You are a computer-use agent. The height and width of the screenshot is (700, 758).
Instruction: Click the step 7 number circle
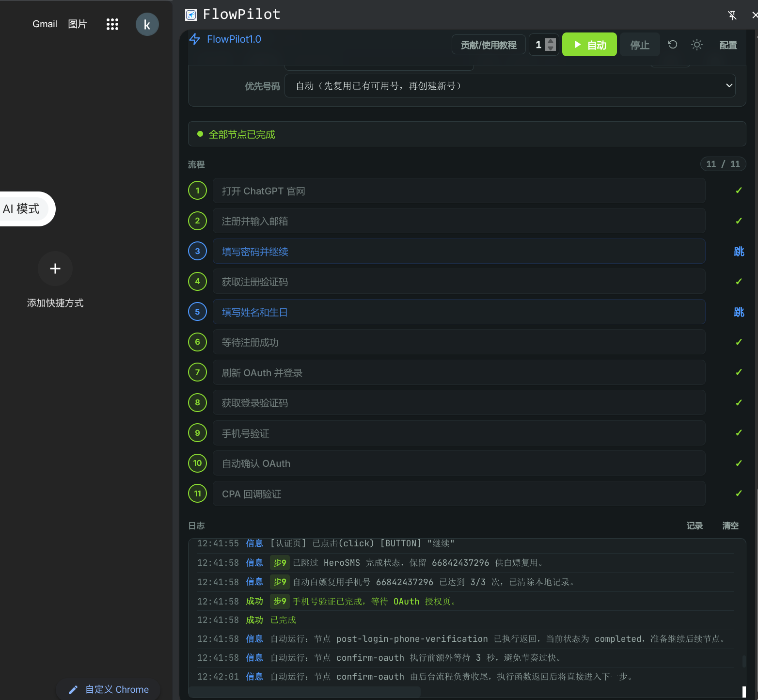197,372
